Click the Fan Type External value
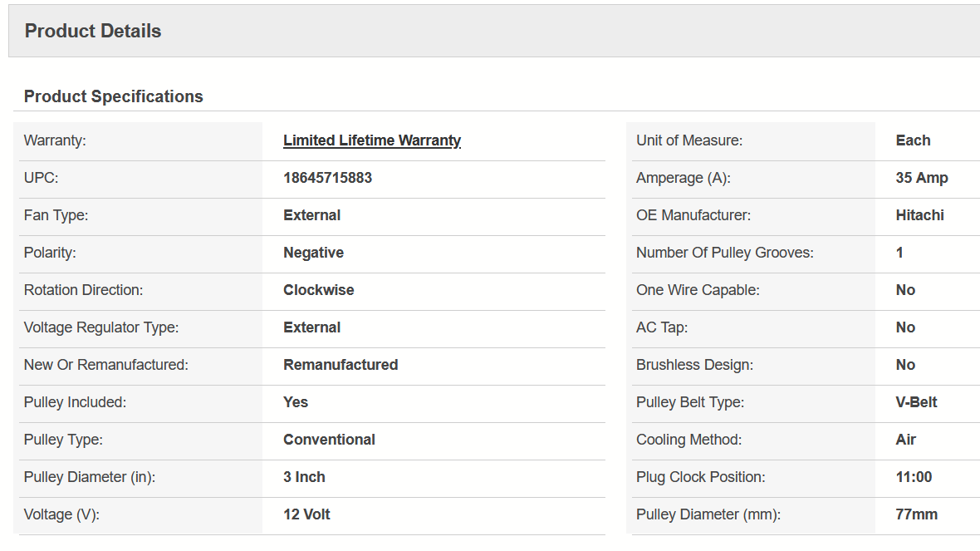Screen dimensions: 980x551 point(311,215)
